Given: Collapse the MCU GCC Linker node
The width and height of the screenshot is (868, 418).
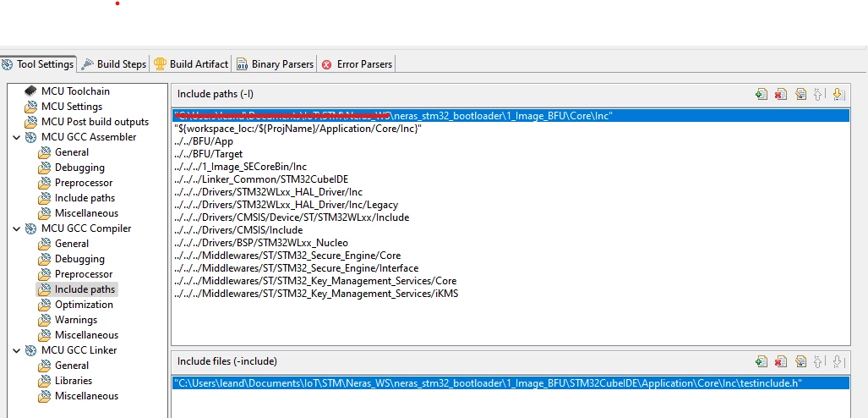Looking at the screenshot, I should click(17, 350).
